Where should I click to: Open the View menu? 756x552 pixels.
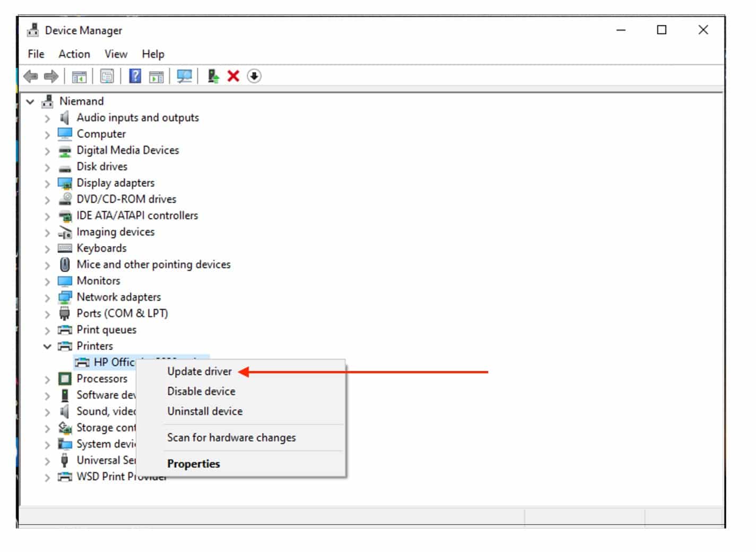click(116, 54)
